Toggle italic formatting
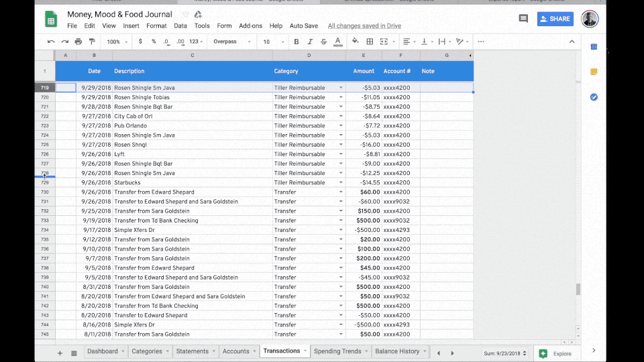 coord(310,42)
